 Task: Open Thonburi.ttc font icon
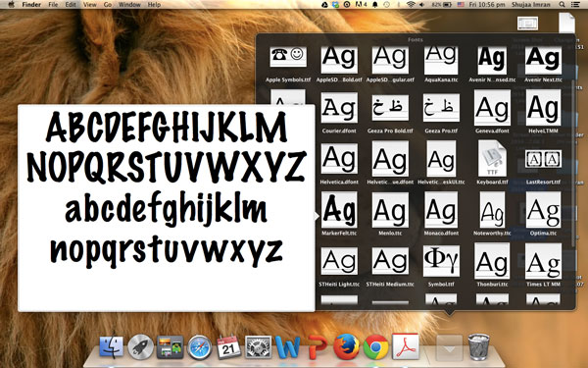coord(492,261)
